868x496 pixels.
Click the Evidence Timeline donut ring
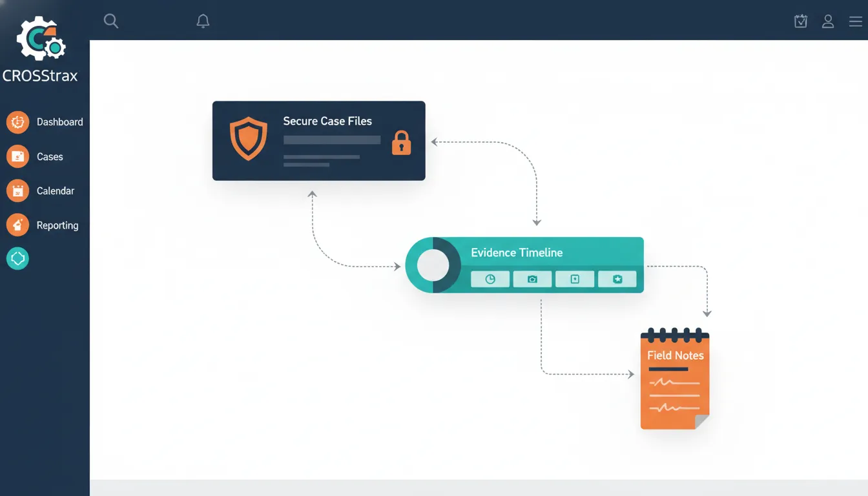[x=433, y=265]
